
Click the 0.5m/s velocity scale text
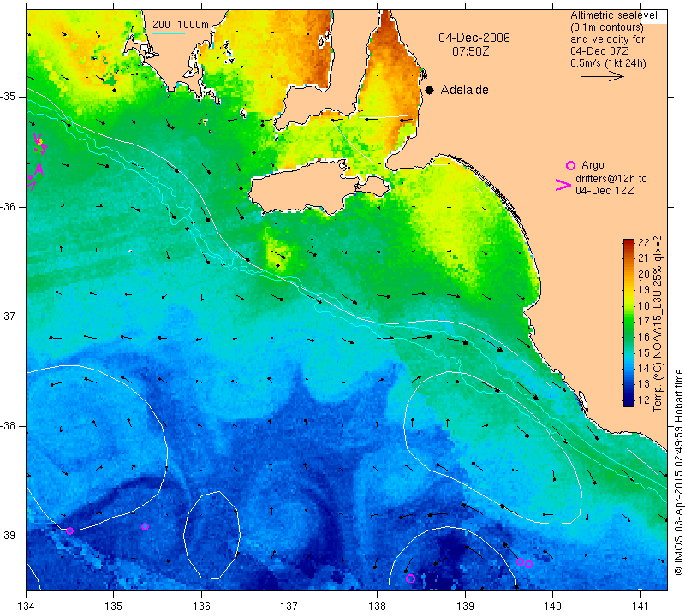608,63
